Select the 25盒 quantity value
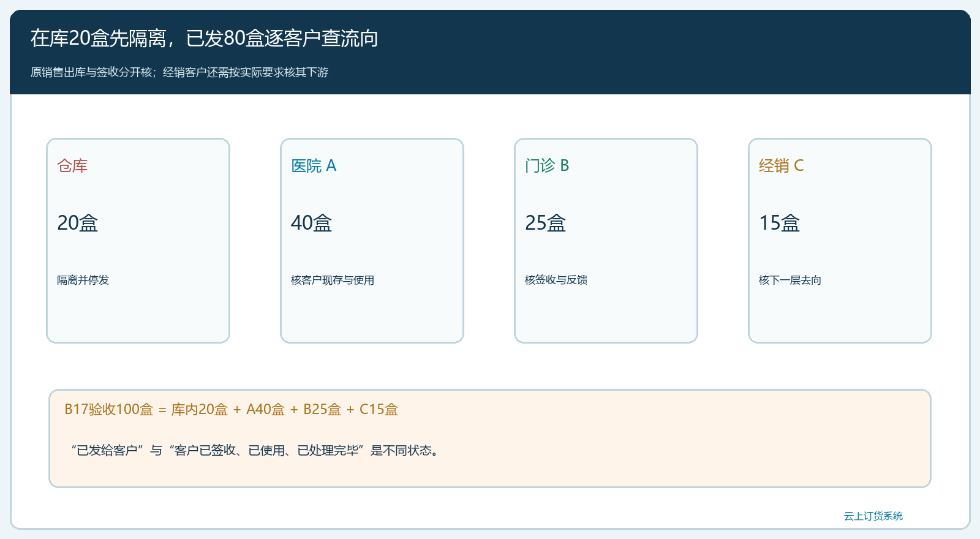 coord(545,223)
